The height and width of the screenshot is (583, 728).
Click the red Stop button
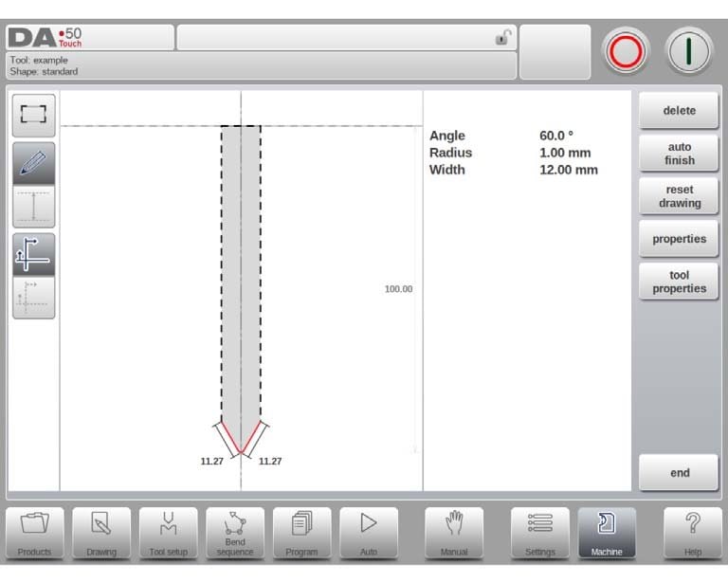[626, 51]
